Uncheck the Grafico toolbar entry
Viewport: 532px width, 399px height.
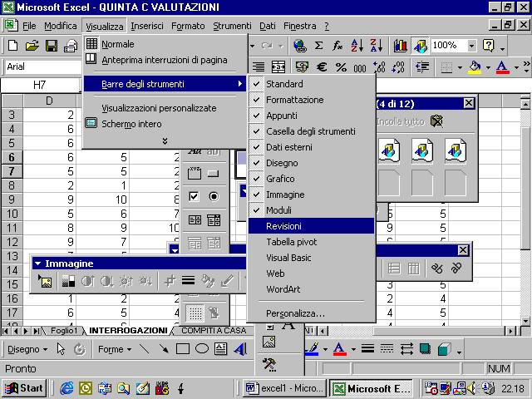312,179
